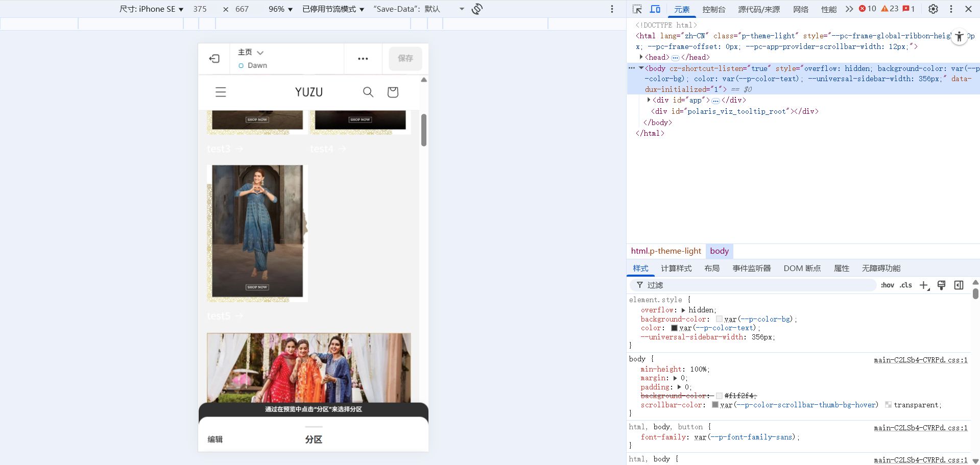Open the 96% zoom level dropdown
This screenshot has height=465, width=980.
[x=281, y=9]
